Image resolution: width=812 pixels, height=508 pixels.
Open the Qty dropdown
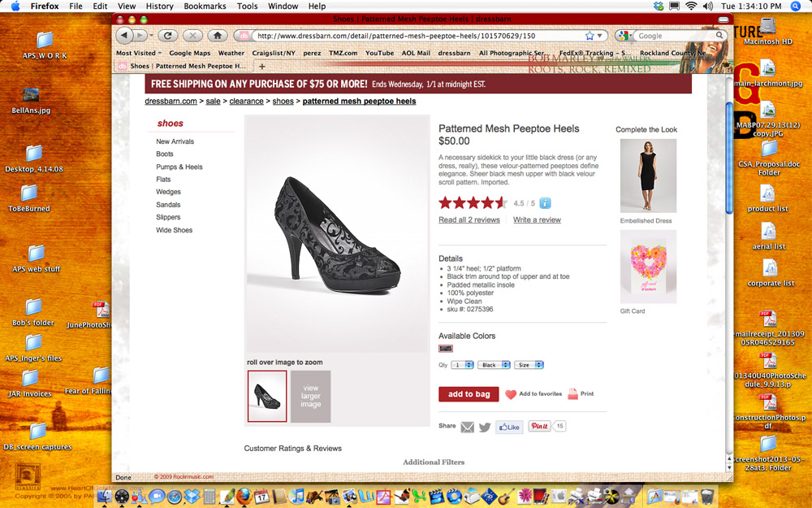463,365
